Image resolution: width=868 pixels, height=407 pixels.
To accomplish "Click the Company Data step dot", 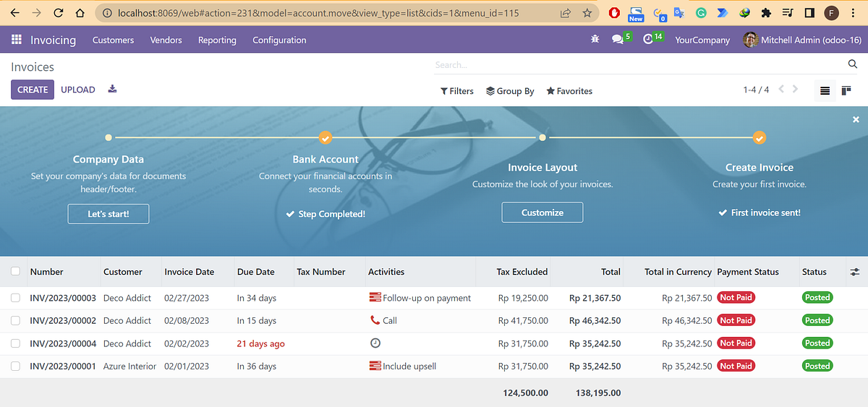I will 109,137.
